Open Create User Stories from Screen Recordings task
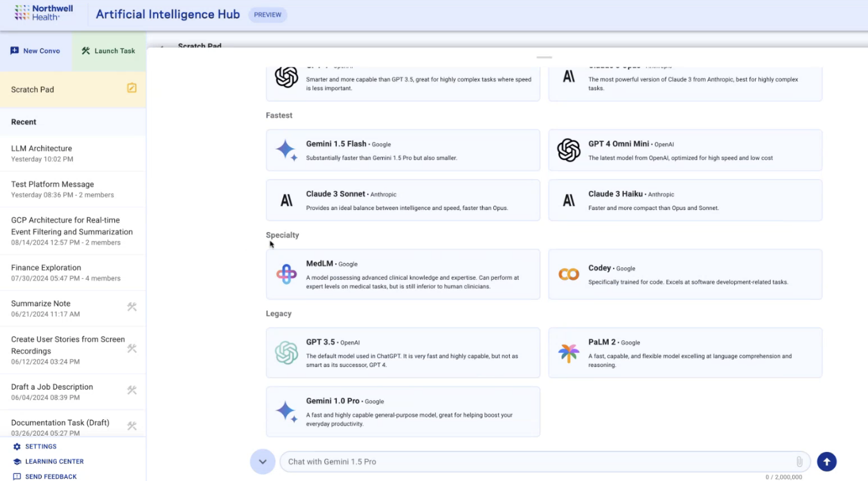The image size is (868, 481). pos(73,350)
